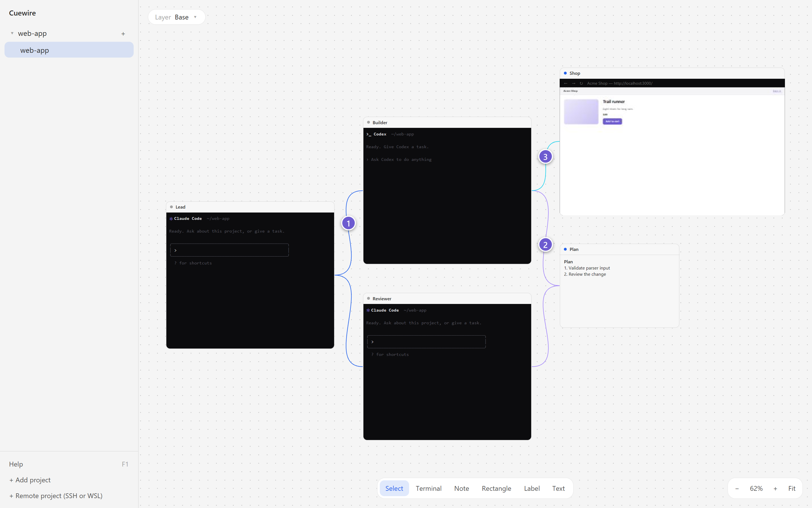Select the web-app canvas in sidebar
812x508 pixels.
tap(69, 50)
